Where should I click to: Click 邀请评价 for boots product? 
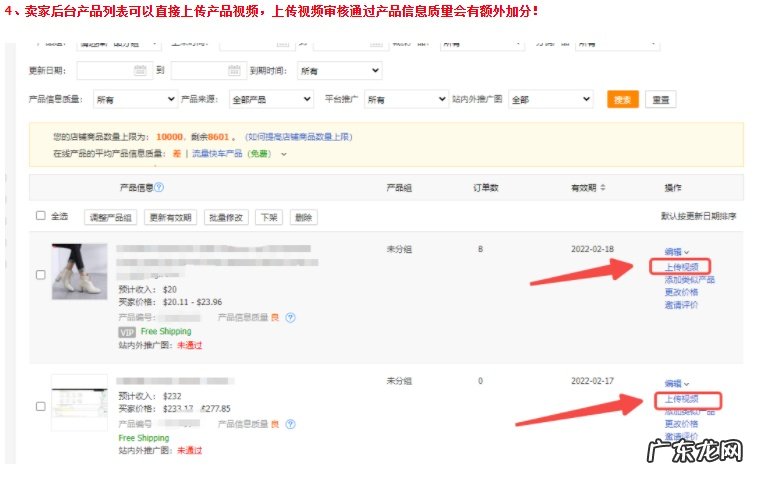[x=681, y=305]
